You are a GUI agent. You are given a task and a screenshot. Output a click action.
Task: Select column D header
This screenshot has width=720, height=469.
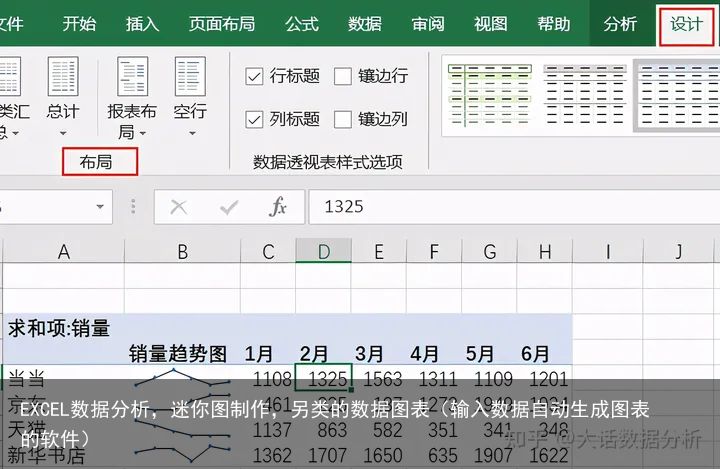[324, 252]
